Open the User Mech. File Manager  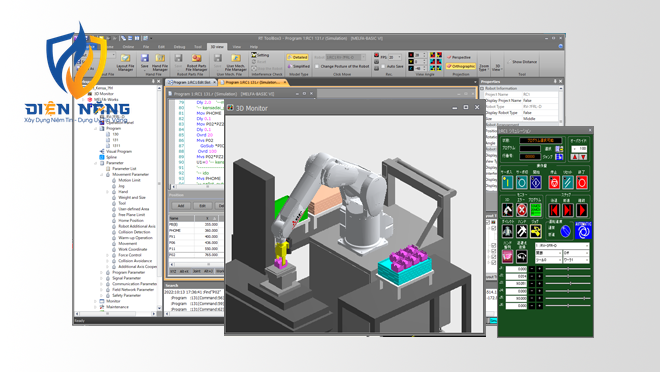tap(236, 62)
